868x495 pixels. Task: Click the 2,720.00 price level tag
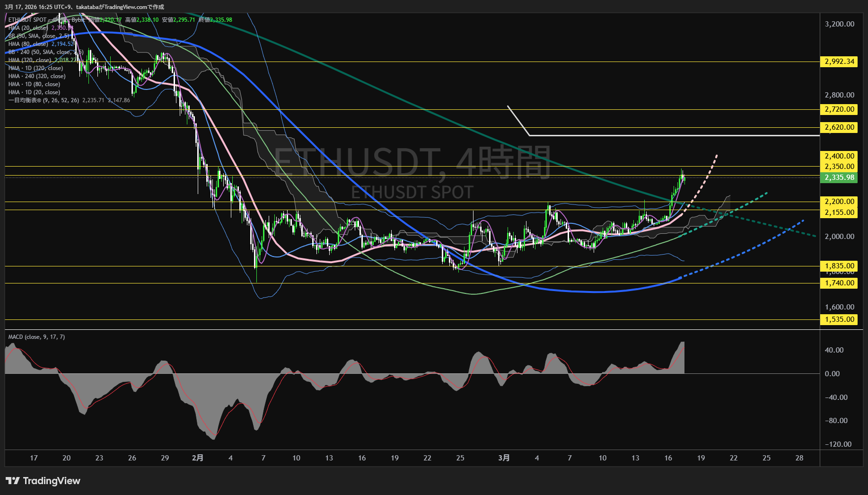839,109
